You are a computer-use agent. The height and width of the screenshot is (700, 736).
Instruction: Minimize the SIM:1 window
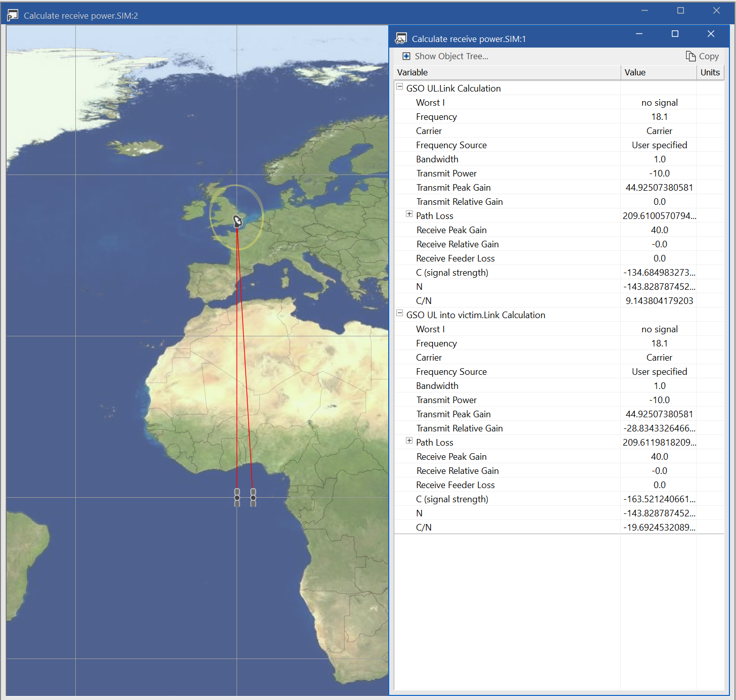[x=639, y=33]
